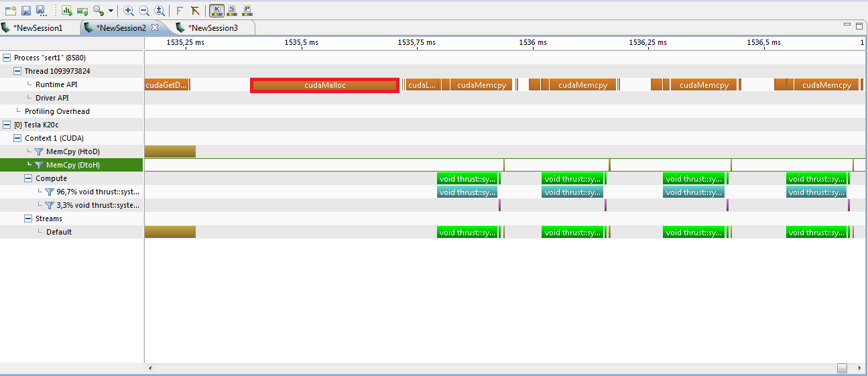Click the filter icon beside MemCpy (HtoD)
Viewport: 868px width, 376px height.
(x=39, y=152)
